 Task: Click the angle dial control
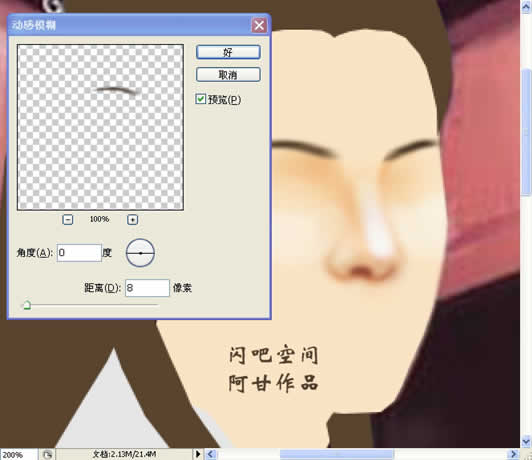coord(140,253)
